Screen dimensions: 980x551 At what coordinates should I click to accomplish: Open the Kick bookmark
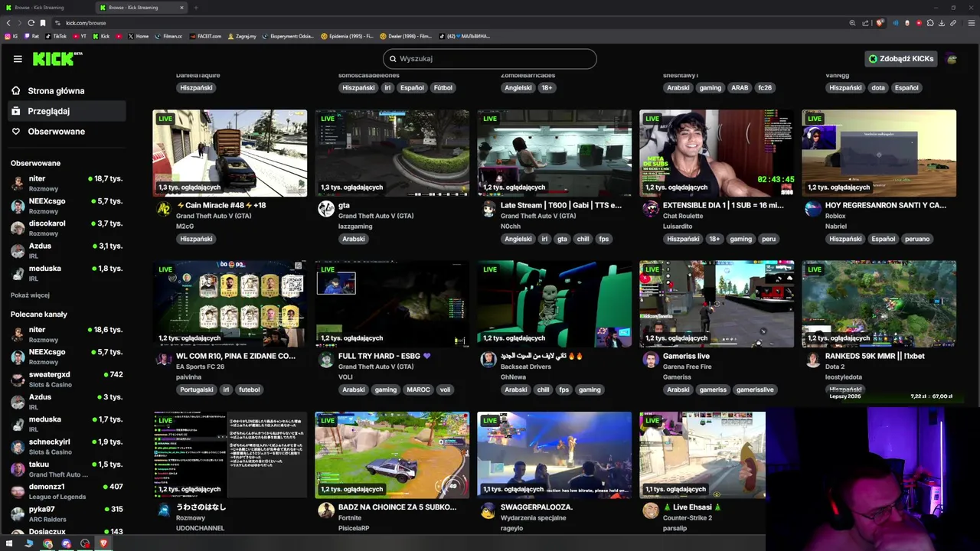tap(101, 36)
